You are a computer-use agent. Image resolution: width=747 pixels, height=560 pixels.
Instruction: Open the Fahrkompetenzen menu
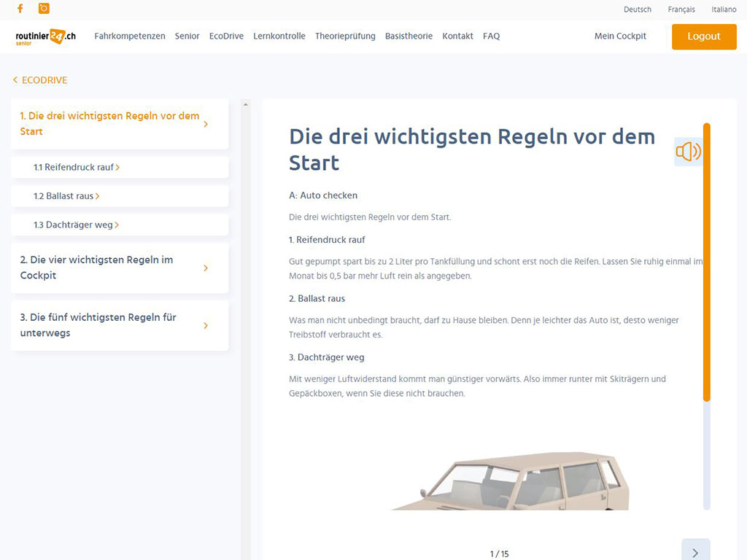pos(130,36)
